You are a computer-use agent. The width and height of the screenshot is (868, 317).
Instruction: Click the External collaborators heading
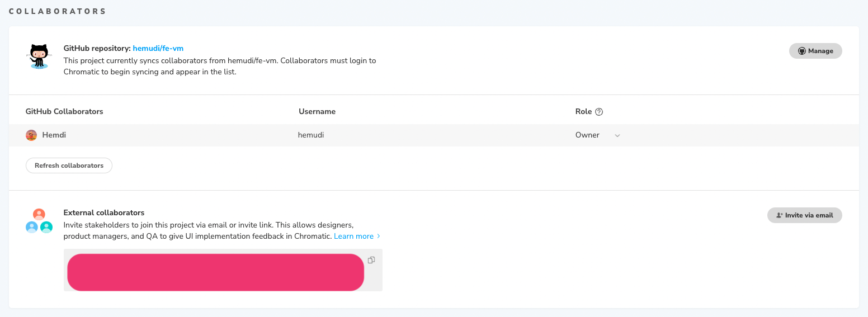click(104, 212)
